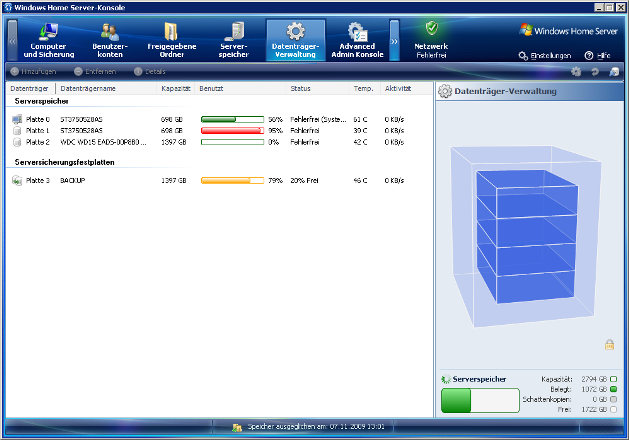Click the gear icon beside Datenträger-Verwaltung panel title
Image resolution: width=629 pixels, height=440 pixels.
(x=444, y=91)
